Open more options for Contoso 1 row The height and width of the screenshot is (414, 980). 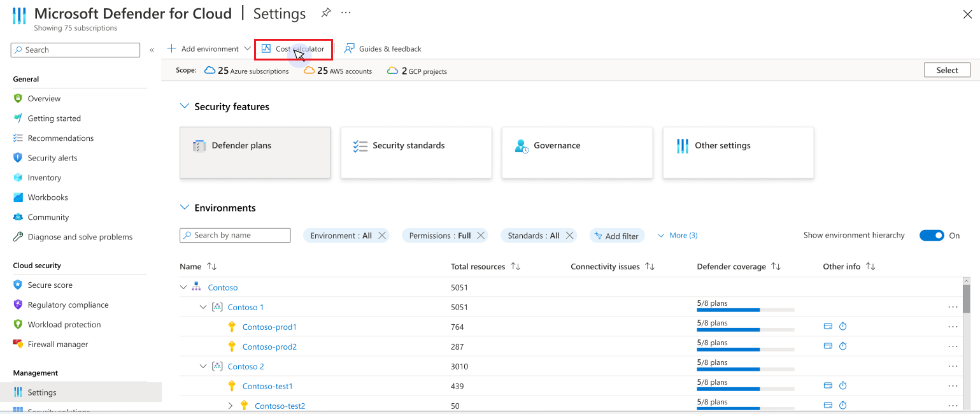click(953, 307)
